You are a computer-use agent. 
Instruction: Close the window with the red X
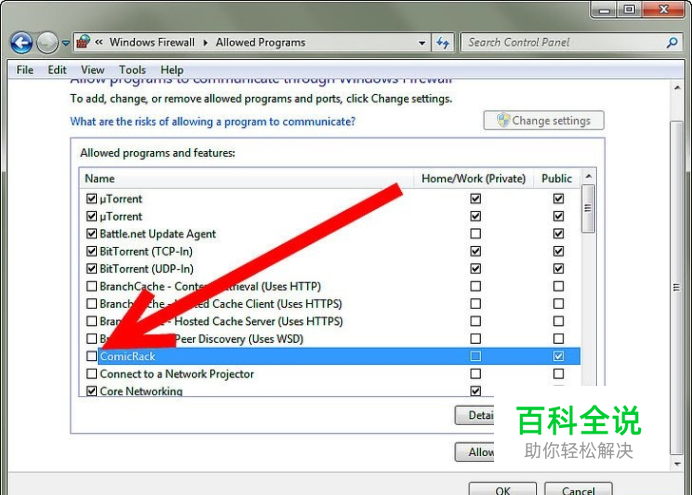point(664,9)
